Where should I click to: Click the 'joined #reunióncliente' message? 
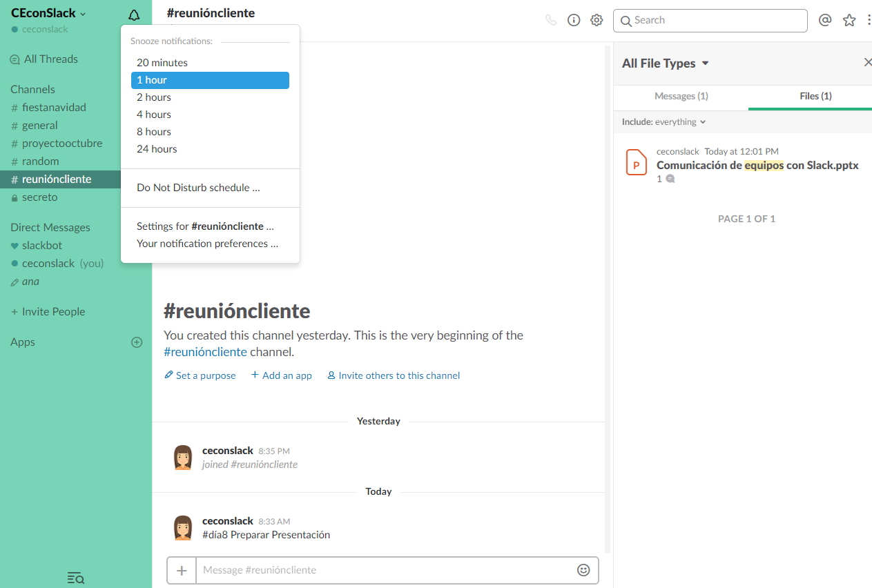(x=250, y=464)
